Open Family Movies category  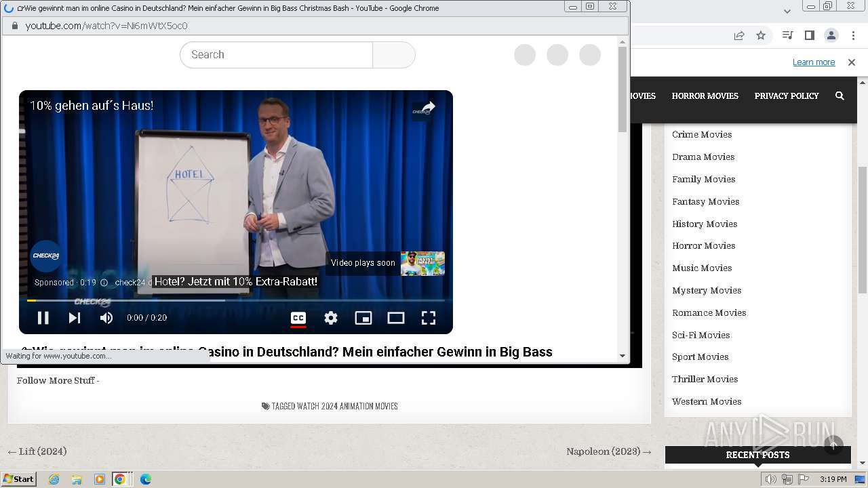[x=703, y=179]
